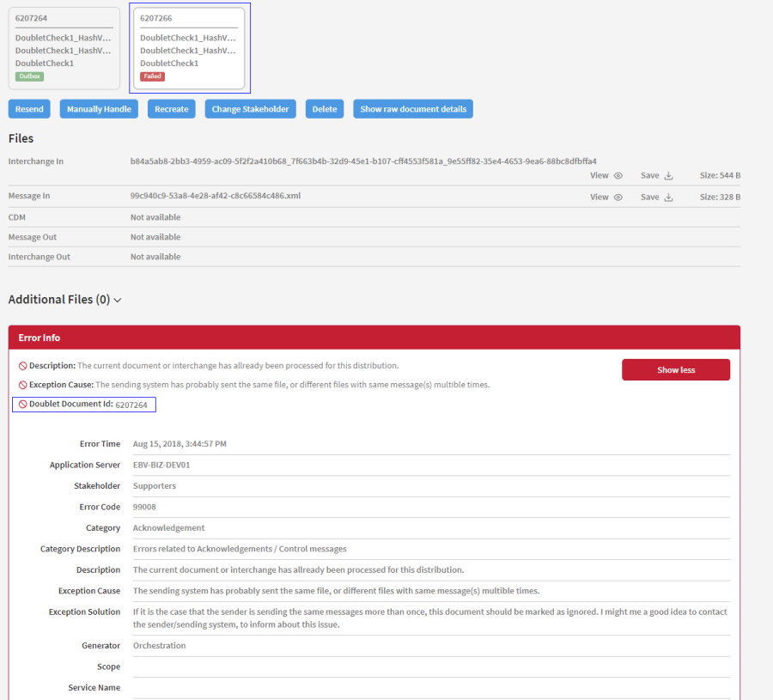Select document card 6207264

pyautogui.click(x=64, y=47)
